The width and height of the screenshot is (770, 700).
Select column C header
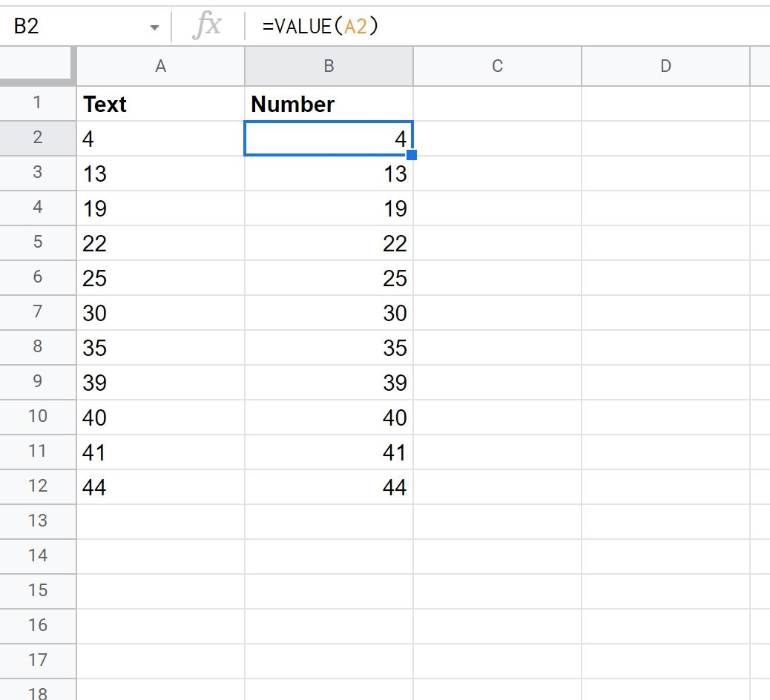tap(497, 67)
